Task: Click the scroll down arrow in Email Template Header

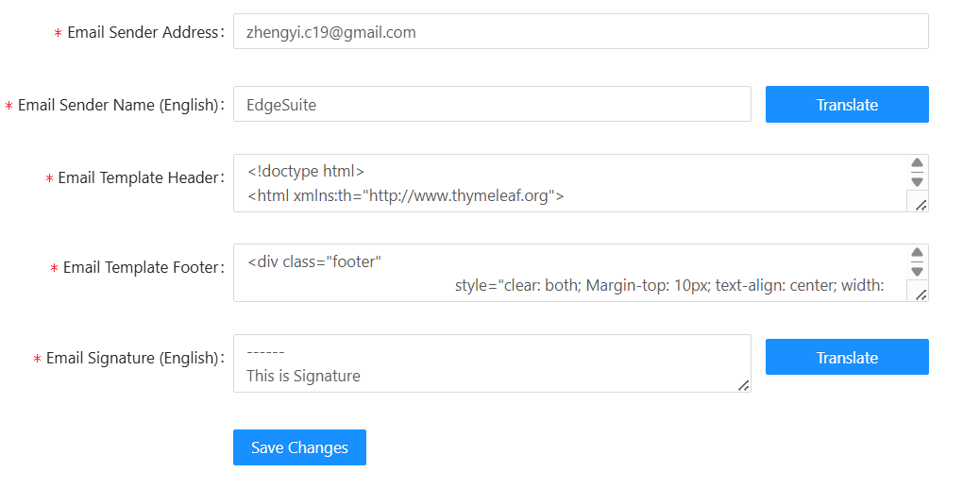Action: pyautogui.click(x=917, y=181)
